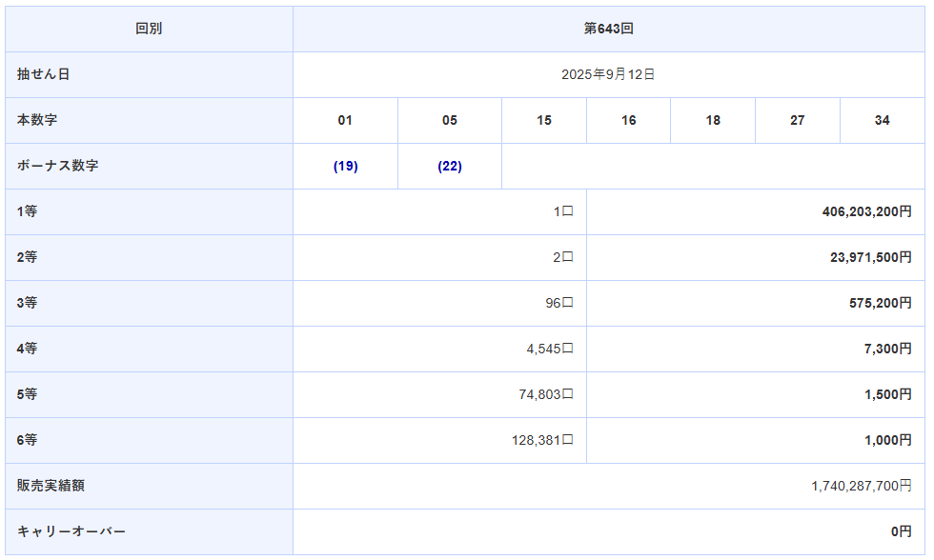Click main number 34
934x560 pixels.
point(882,120)
